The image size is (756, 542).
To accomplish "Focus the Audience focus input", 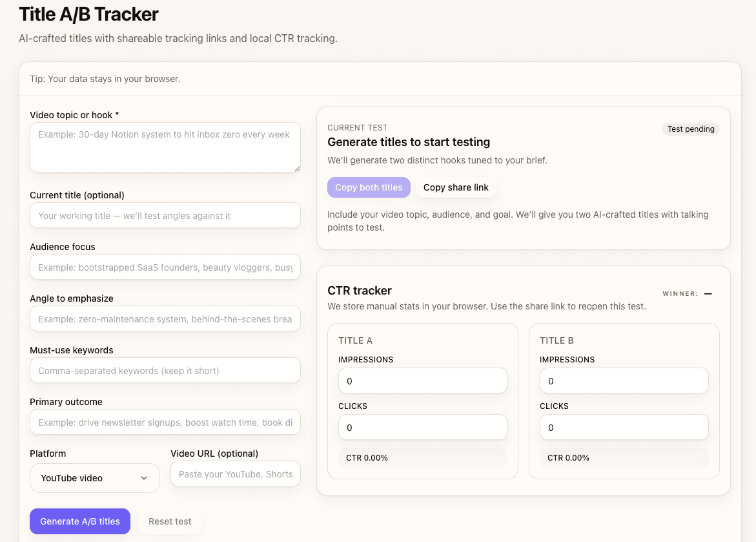I will (165, 267).
